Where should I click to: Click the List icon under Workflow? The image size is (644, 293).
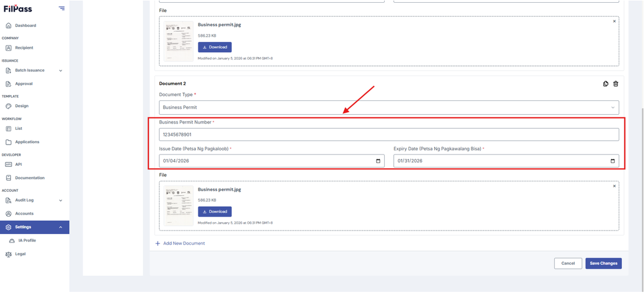(9, 128)
